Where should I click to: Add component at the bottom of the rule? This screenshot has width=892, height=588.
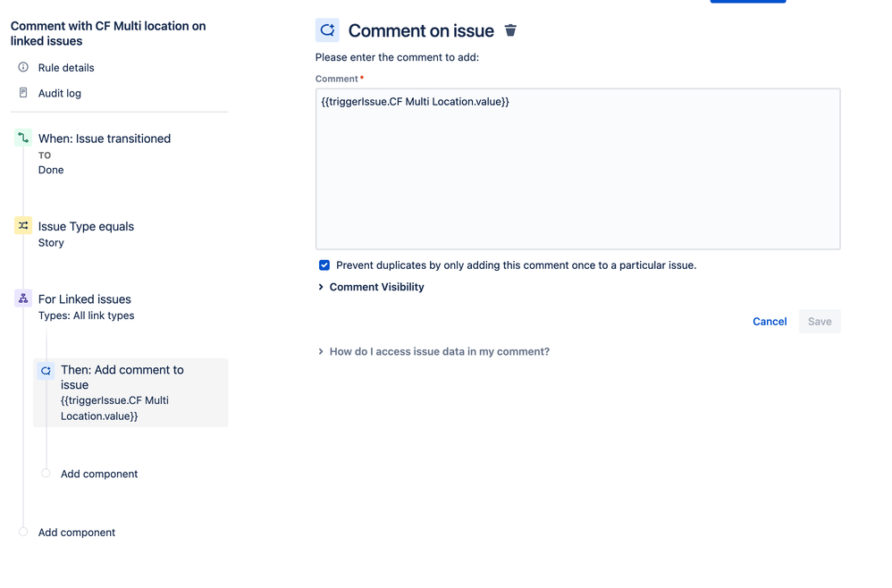tap(76, 533)
